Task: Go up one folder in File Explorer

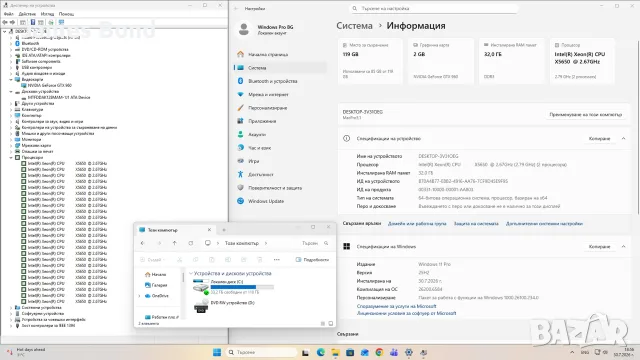Action: point(175,243)
